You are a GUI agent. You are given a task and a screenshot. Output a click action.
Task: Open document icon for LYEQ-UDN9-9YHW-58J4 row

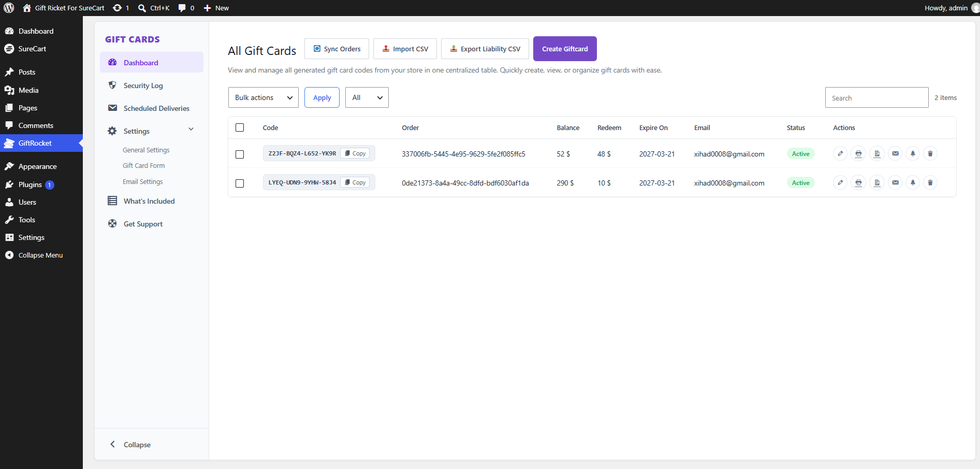[876, 182]
